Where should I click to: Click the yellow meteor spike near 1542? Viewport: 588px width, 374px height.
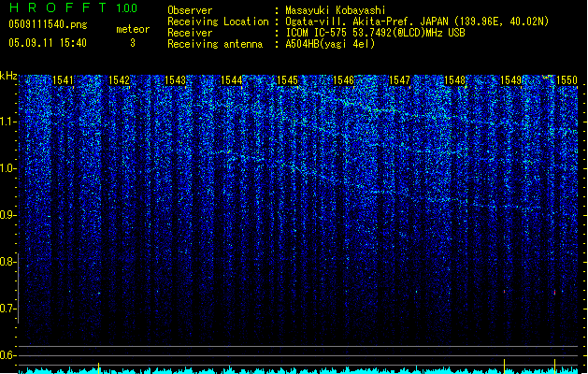99,368
